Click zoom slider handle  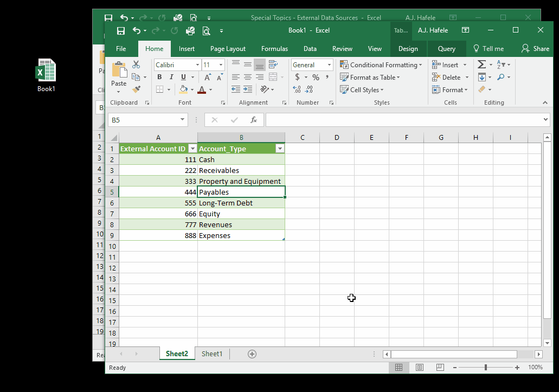(x=486, y=368)
